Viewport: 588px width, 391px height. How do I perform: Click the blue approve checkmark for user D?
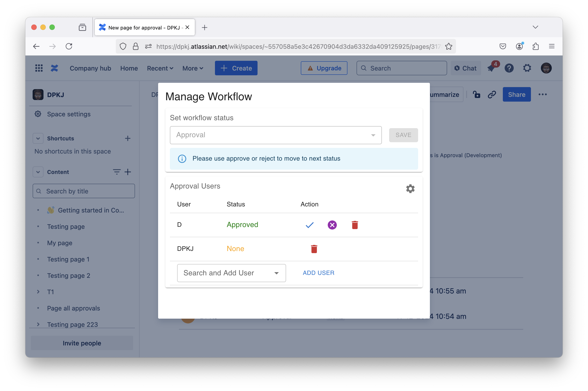[309, 225]
